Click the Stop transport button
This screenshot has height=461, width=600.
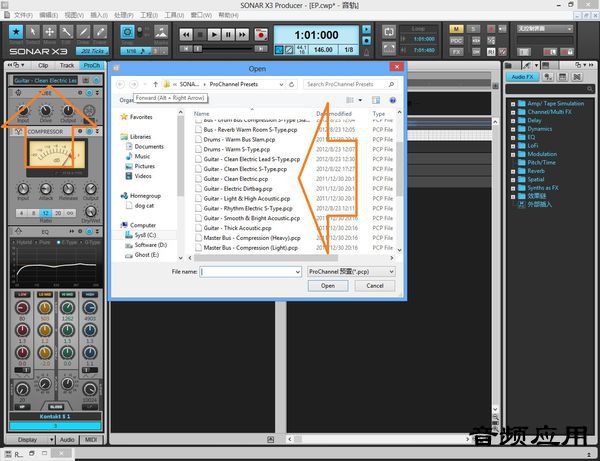pos(200,35)
